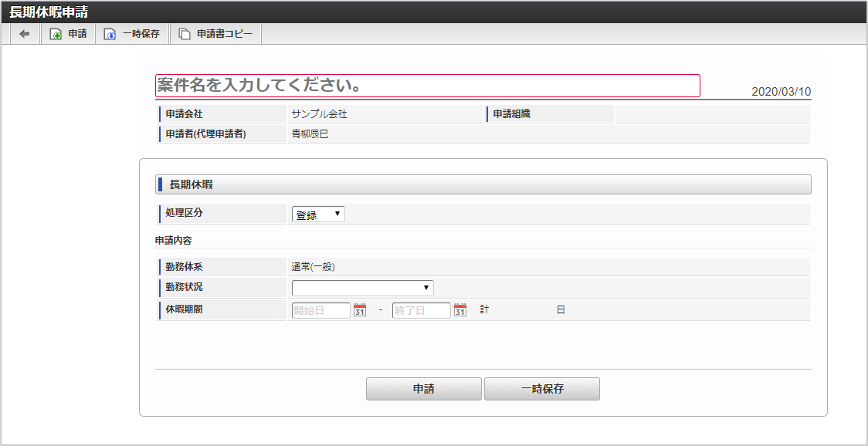The height and width of the screenshot is (446, 868).
Task: Click the 通常(一般) work system value
Action: 313,267
